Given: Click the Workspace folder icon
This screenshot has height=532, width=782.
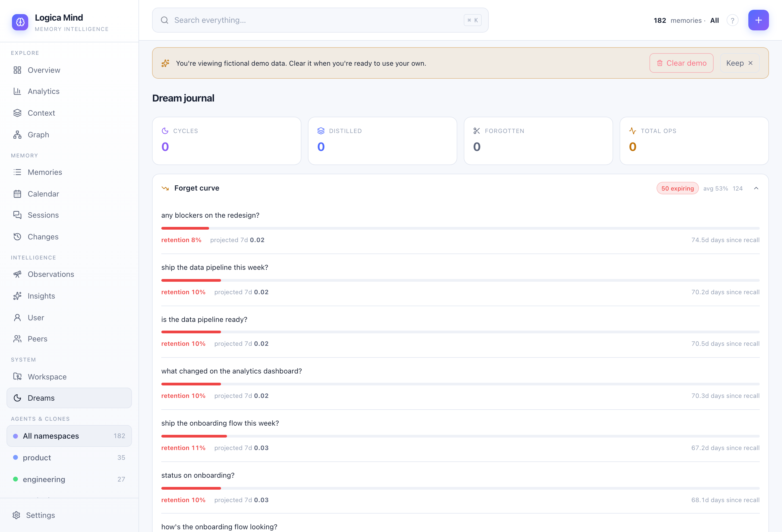Looking at the screenshot, I should [x=17, y=377].
